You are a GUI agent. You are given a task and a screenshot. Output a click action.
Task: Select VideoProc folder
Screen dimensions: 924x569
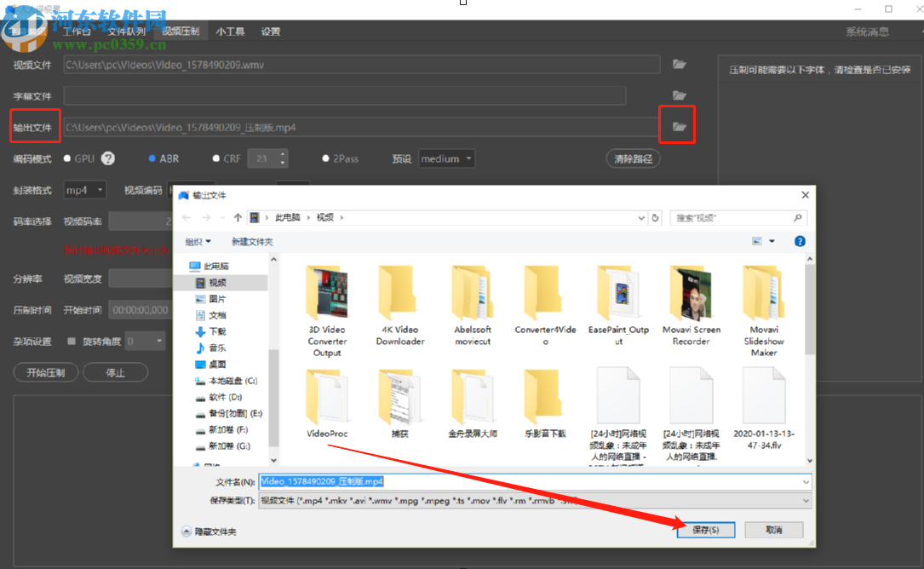327,404
